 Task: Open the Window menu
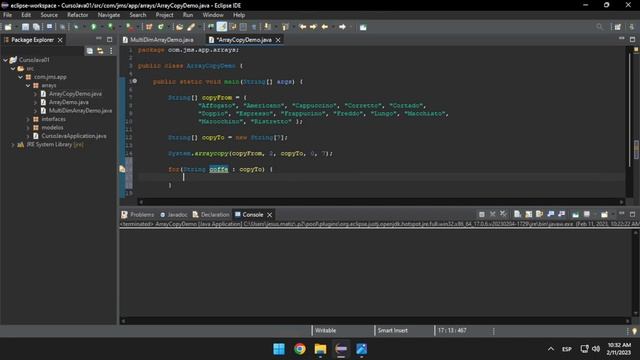213,15
